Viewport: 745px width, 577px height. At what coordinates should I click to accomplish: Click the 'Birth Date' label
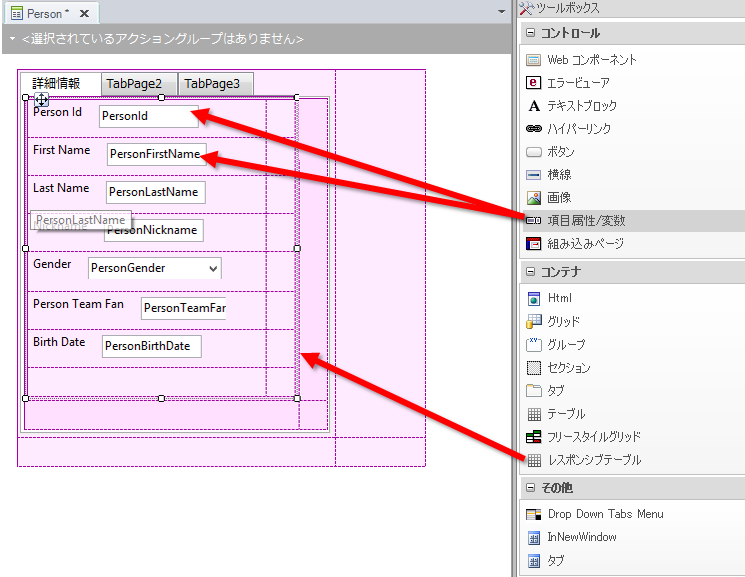pos(59,342)
